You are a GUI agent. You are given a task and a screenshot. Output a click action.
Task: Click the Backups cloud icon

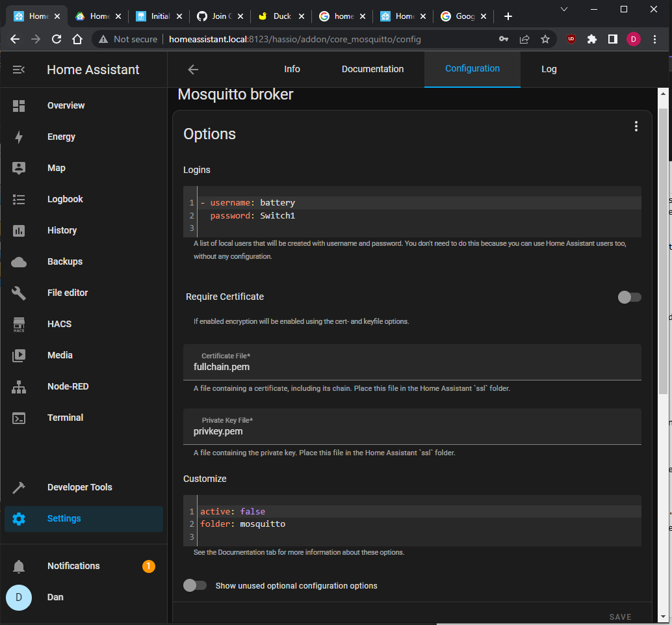[19, 262]
